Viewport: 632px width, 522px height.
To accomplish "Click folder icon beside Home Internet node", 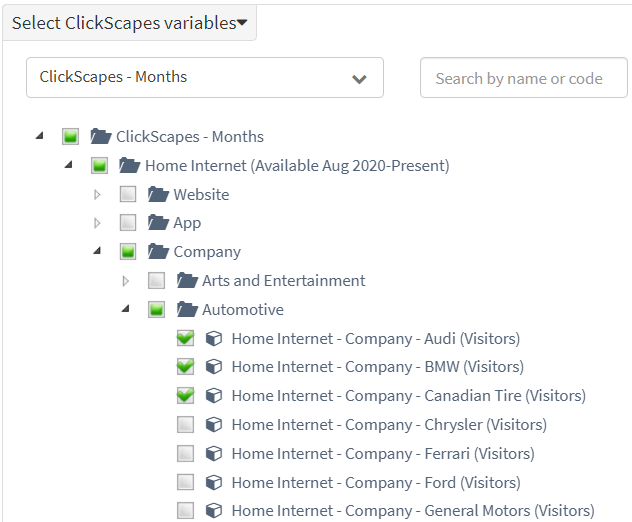I will (x=129, y=165).
